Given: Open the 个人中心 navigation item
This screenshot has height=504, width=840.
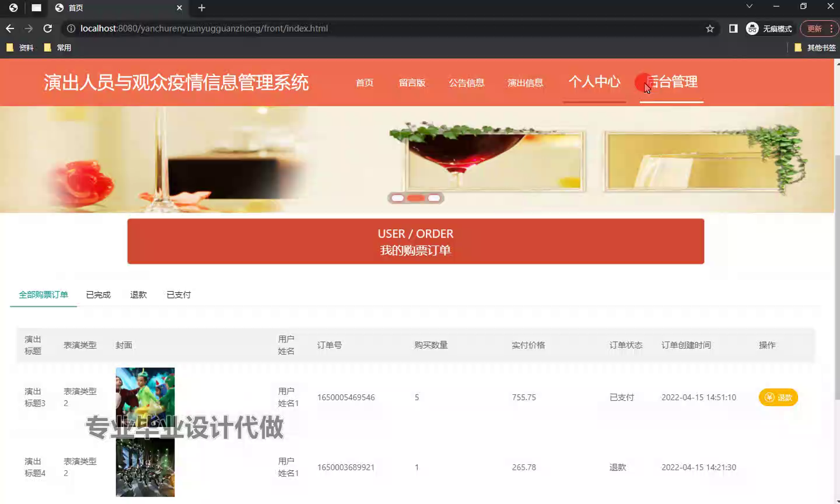Looking at the screenshot, I should [594, 82].
